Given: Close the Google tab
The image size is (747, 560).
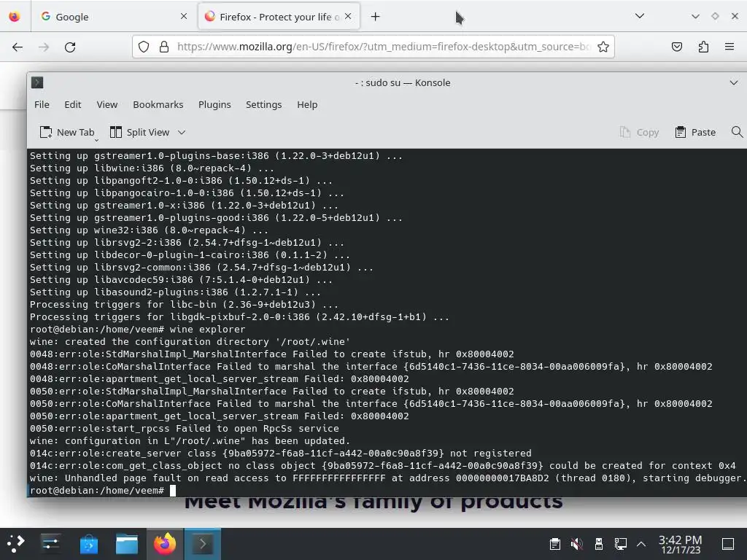Looking at the screenshot, I should tap(184, 17).
